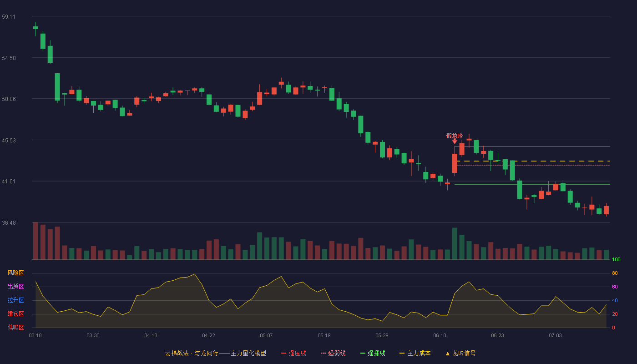The height and width of the screenshot is (364, 637).
Task: Click the magenta 60 indicator scale value
Action: (615, 287)
